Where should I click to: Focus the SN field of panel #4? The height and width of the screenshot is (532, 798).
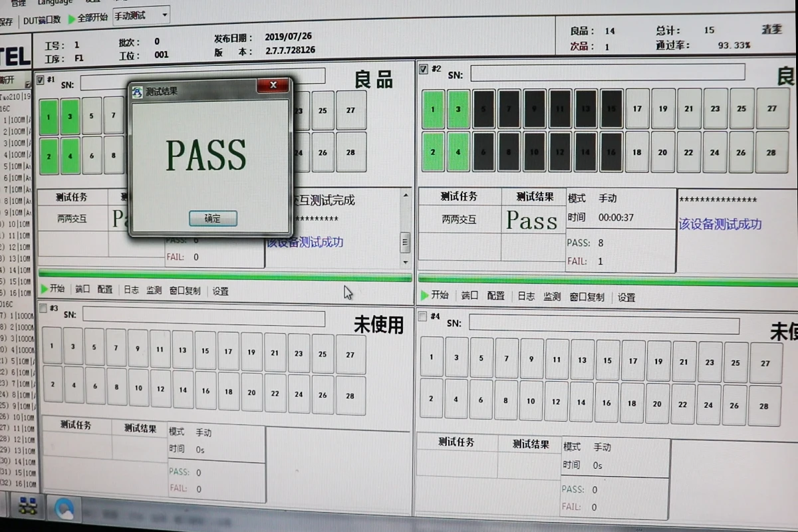604,324
